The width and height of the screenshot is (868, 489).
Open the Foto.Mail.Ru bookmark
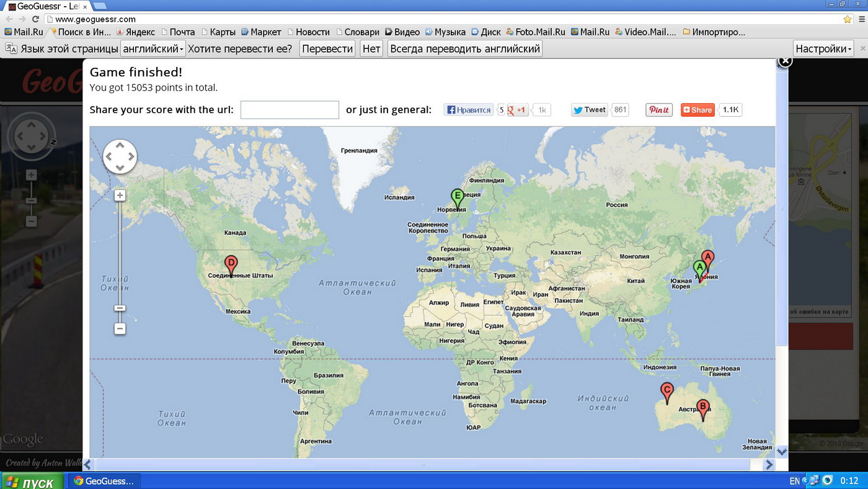click(x=536, y=32)
